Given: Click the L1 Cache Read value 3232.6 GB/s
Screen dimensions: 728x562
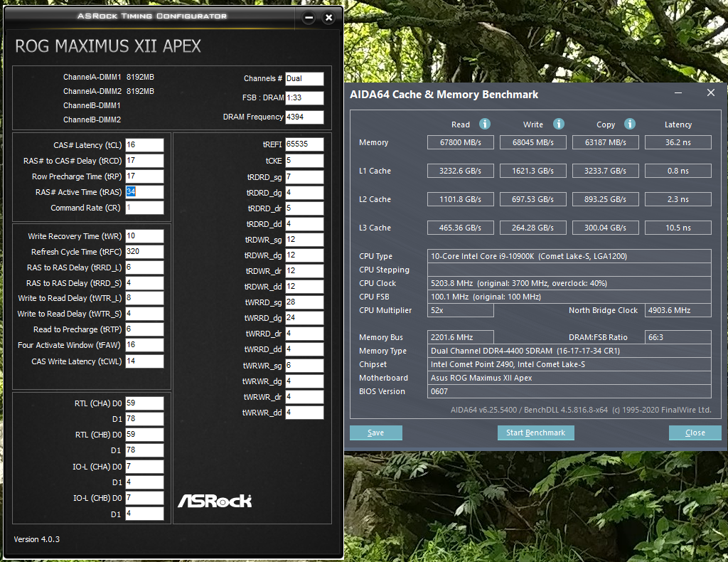Looking at the screenshot, I should (461, 171).
